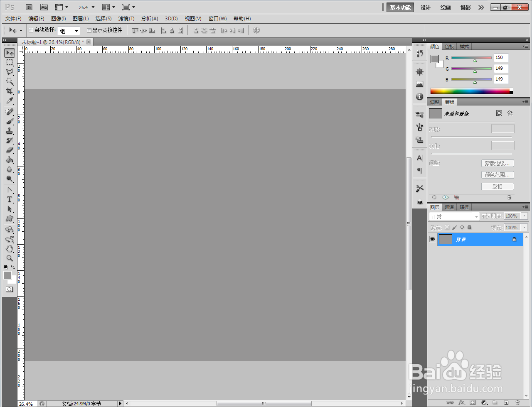The image size is (532, 407).
Task: Launch Mini Bridge from top bar
Action: tap(44, 7)
